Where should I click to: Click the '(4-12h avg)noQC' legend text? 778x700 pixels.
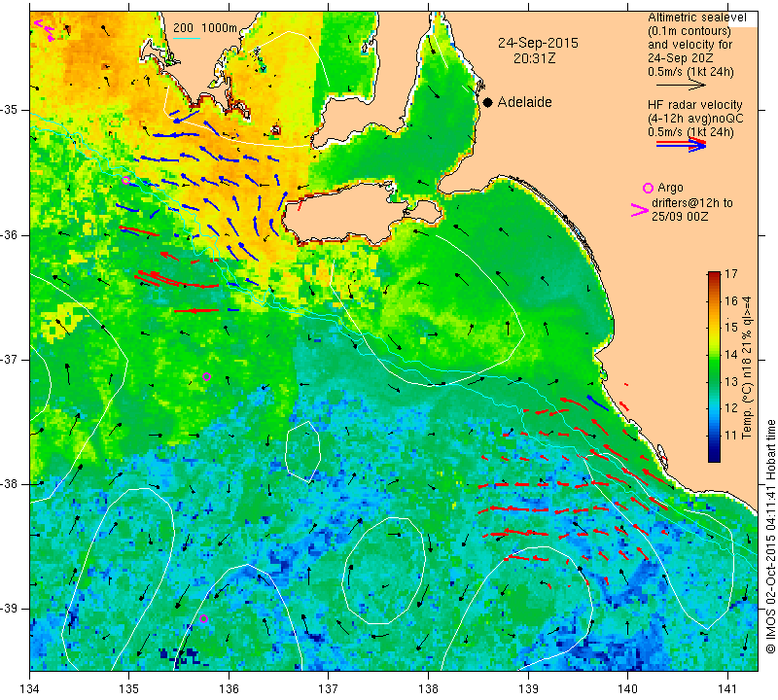coord(695,119)
